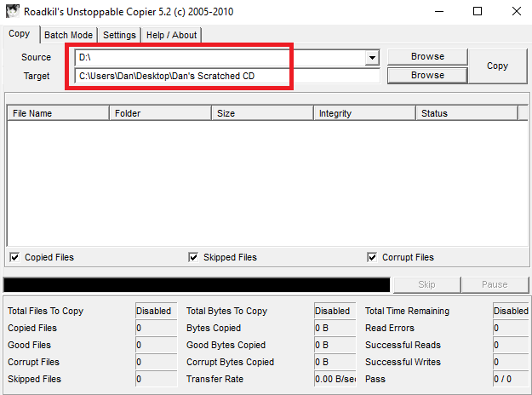Click the Target path input field

tap(227, 76)
